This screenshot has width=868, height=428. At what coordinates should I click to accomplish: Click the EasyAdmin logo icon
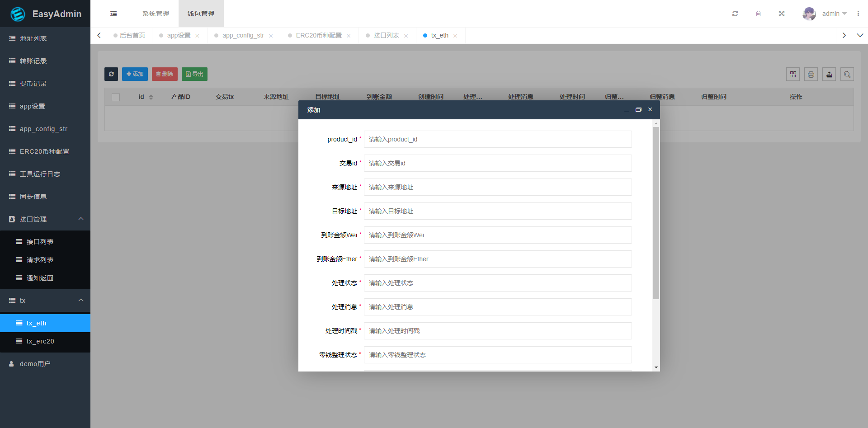18,14
